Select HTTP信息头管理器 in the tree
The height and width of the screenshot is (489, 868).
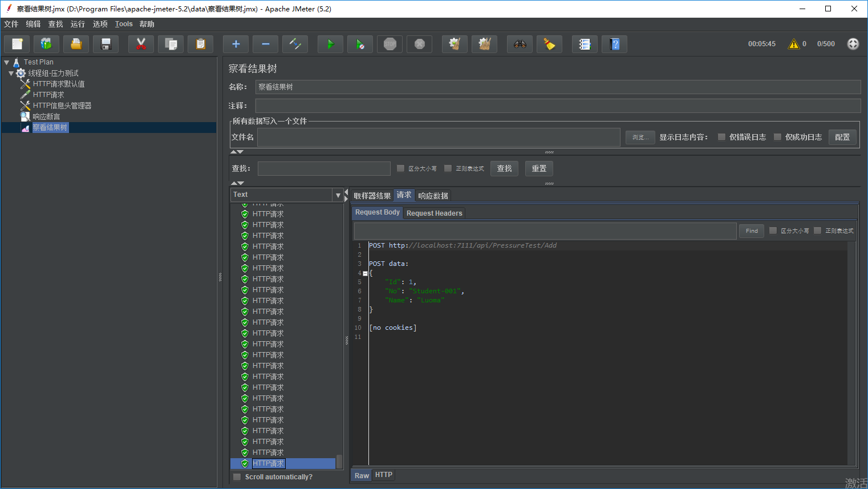(x=62, y=106)
